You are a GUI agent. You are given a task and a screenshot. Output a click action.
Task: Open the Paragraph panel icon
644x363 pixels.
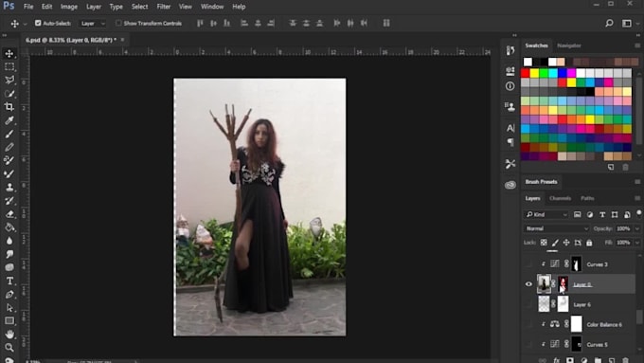(x=510, y=142)
